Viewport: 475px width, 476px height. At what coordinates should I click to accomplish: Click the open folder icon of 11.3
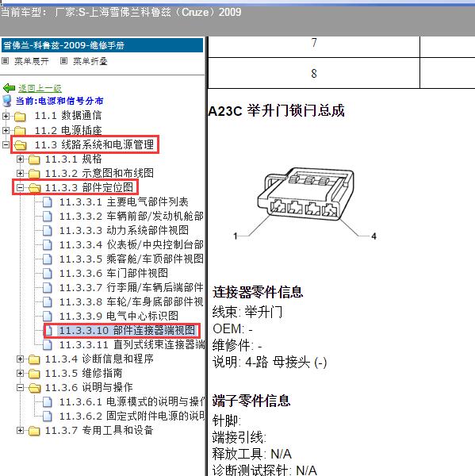[x=21, y=145]
